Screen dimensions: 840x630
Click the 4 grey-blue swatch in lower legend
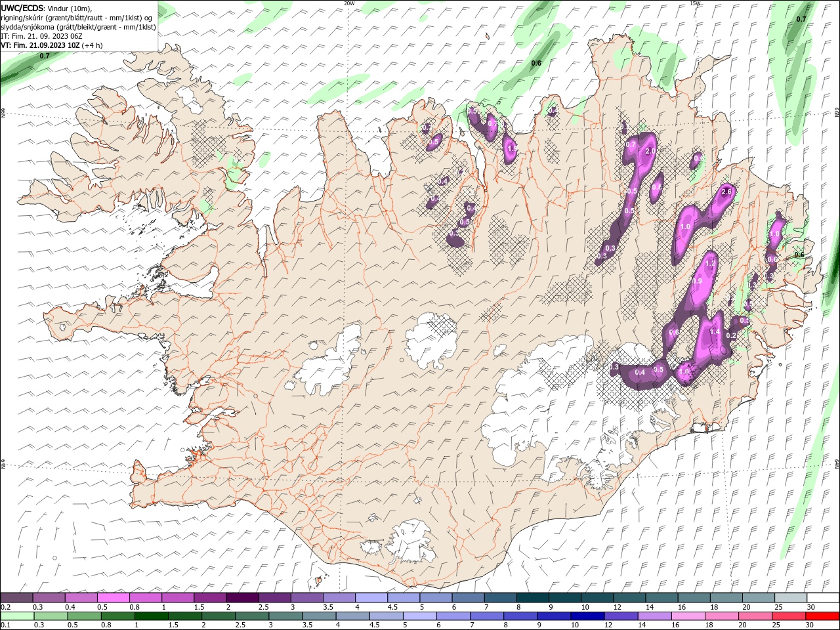(x=352, y=616)
